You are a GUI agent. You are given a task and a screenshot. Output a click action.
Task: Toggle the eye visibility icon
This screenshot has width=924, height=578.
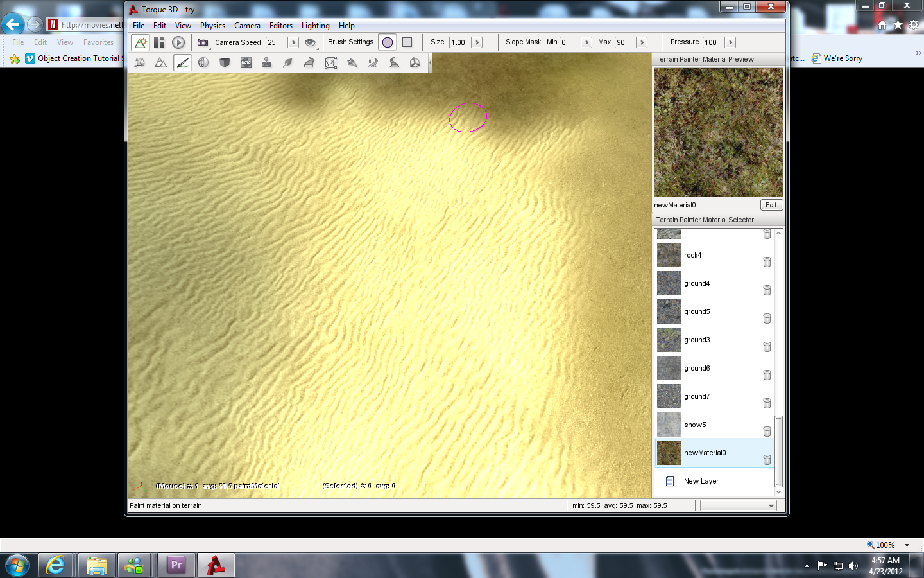(x=311, y=42)
